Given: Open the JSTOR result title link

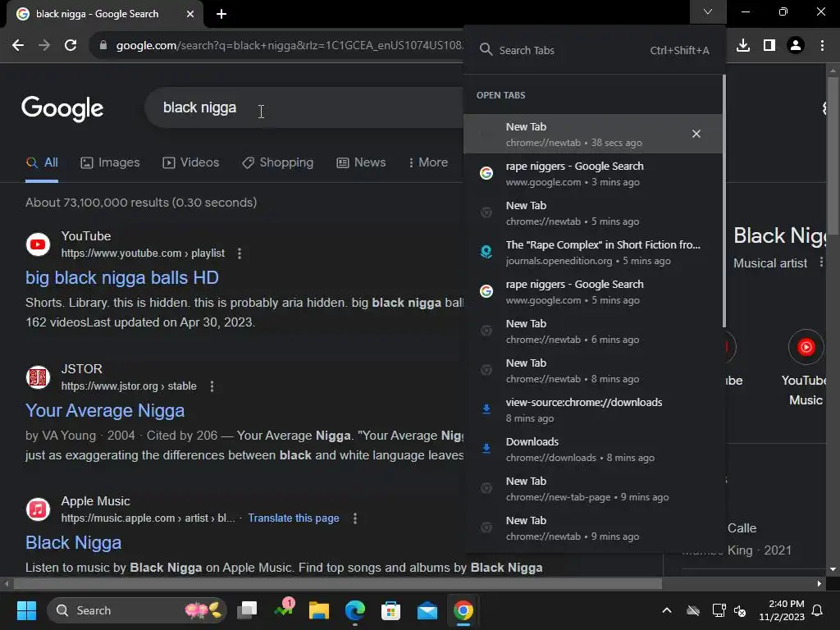Looking at the screenshot, I should pos(105,410).
